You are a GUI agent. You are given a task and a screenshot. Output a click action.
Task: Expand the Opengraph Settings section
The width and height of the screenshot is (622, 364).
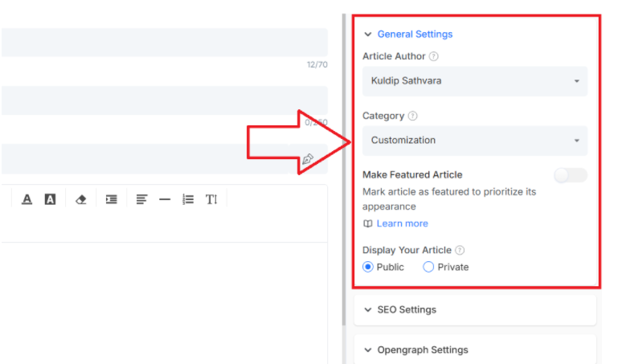(475, 350)
